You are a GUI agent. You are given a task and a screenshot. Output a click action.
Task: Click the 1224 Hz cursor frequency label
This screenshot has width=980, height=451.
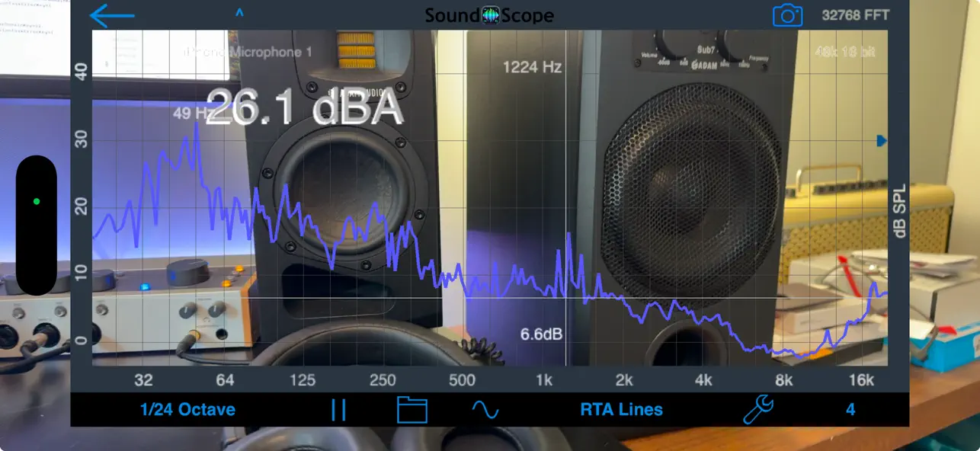pos(532,67)
